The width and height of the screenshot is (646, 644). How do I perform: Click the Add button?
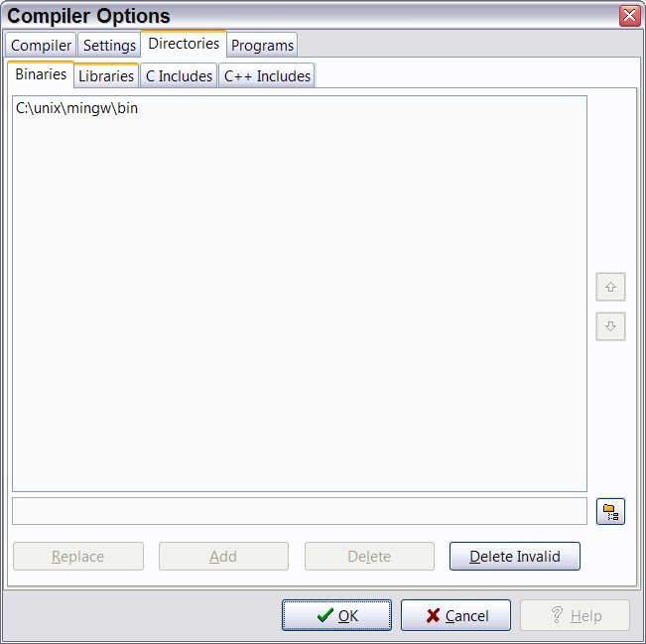(223, 557)
